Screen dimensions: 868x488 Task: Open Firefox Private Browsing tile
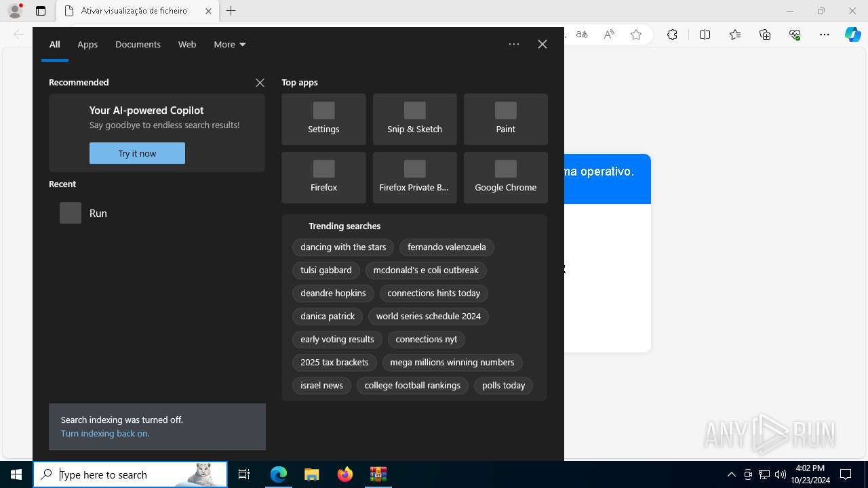tap(414, 178)
